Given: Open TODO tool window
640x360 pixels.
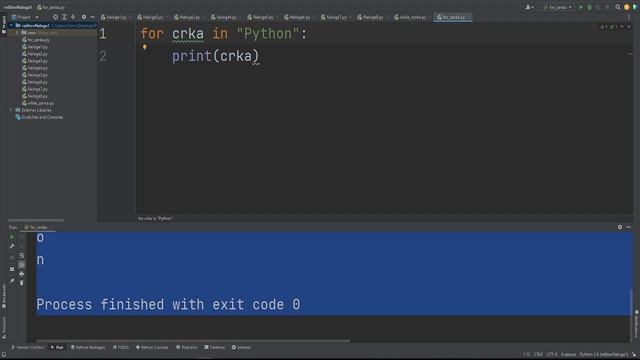Looking at the screenshot, I should (x=121, y=347).
